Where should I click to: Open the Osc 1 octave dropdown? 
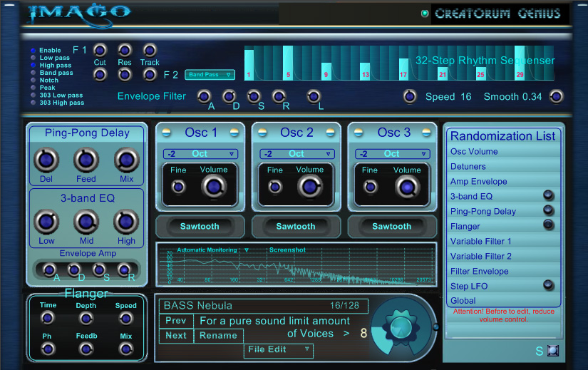click(200, 154)
